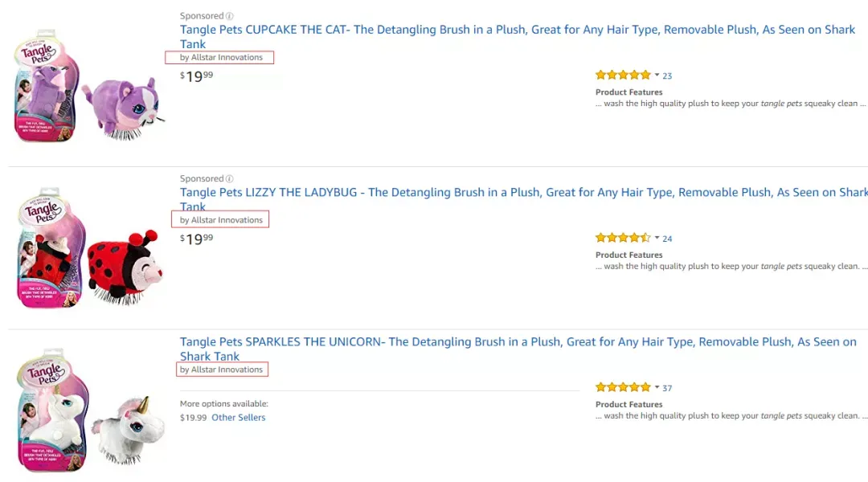Open Sparkles the Unicorn product title

(518, 349)
